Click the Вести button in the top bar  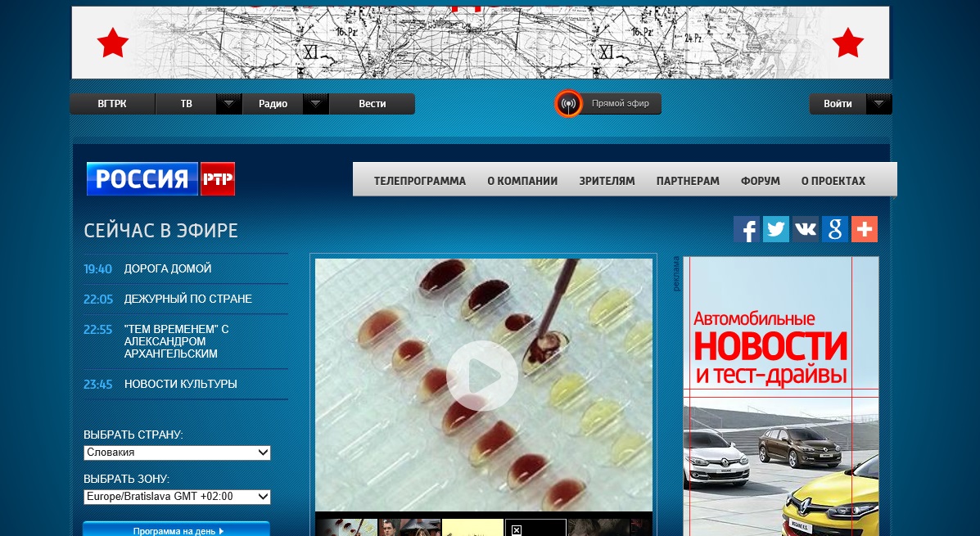[x=372, y=104]
